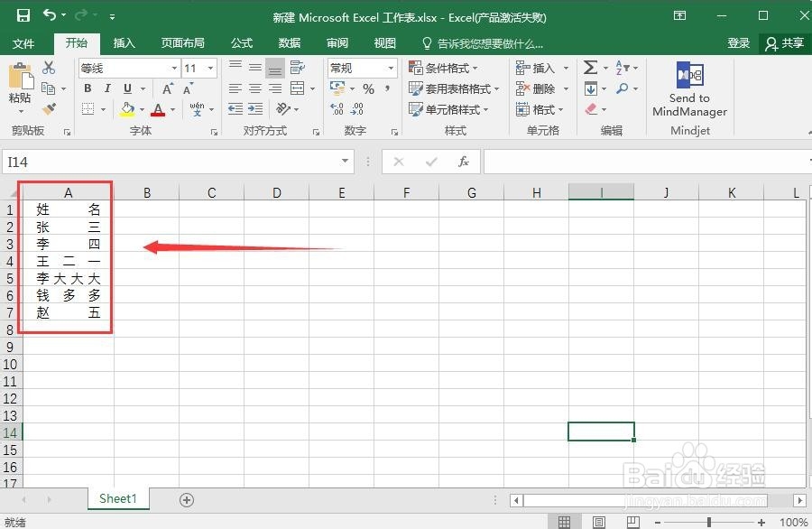Viewport: 812px width, 529px height.
Task: Click the AutoSum sigma icon
Action: [x=590, y=68]
